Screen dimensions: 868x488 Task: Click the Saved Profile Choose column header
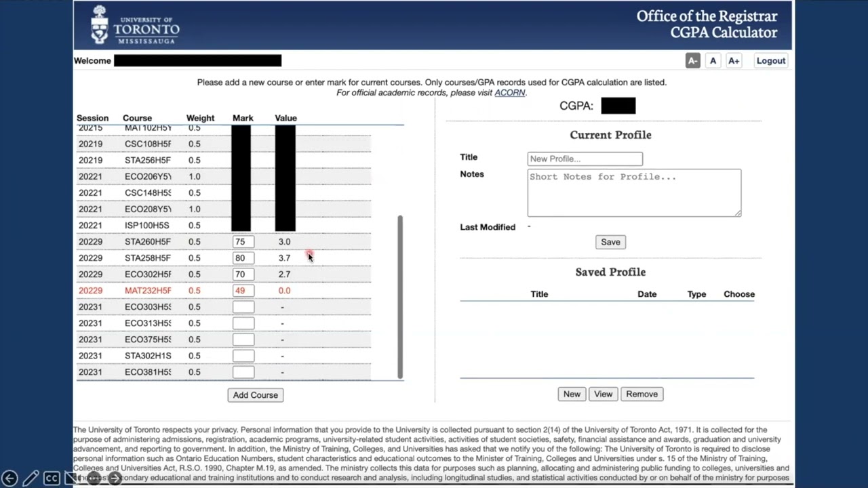pyautogui.click(x=739, y=294)
